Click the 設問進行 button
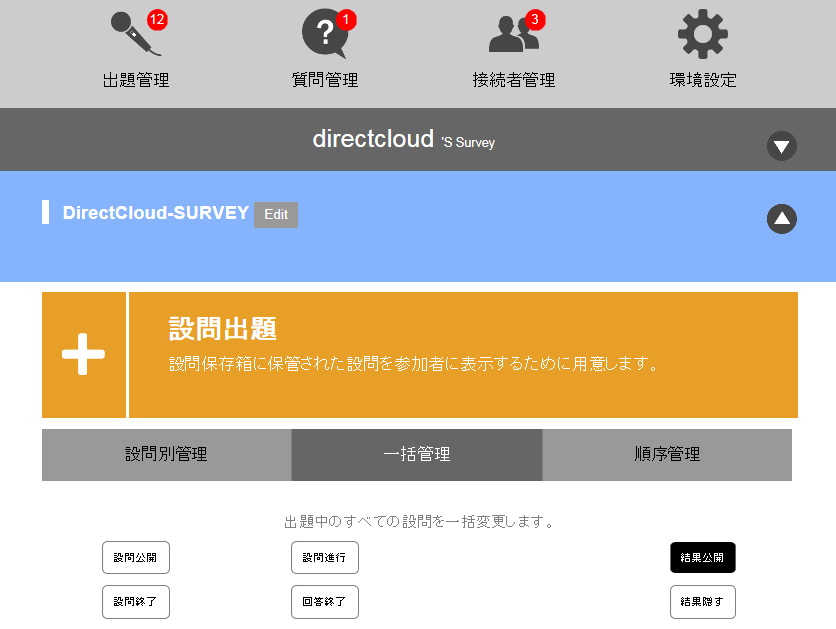 click(325, 558)
